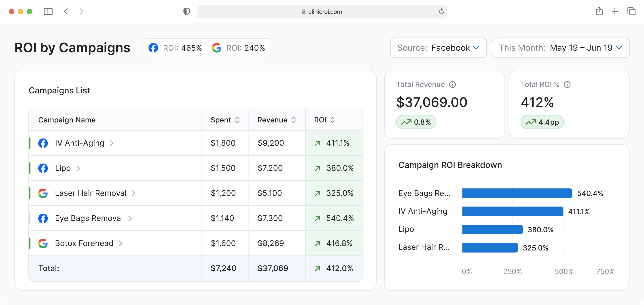644x305 pixels.
Task: Click Facebook icon in Lipo row
Action: (43, 168)
